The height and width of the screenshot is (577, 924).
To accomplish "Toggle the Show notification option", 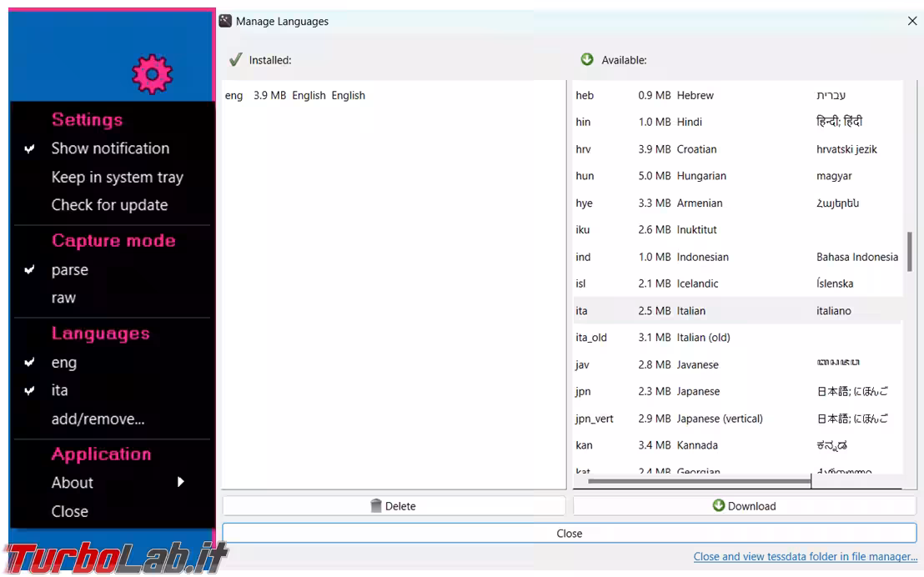I will pyautogui.click(x=110, y=148).
